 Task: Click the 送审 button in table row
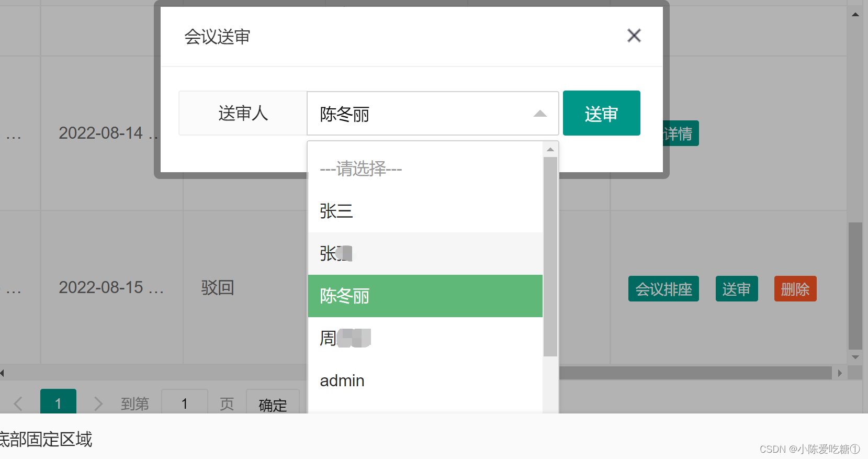pyautogui.click(x=736, y=289)
